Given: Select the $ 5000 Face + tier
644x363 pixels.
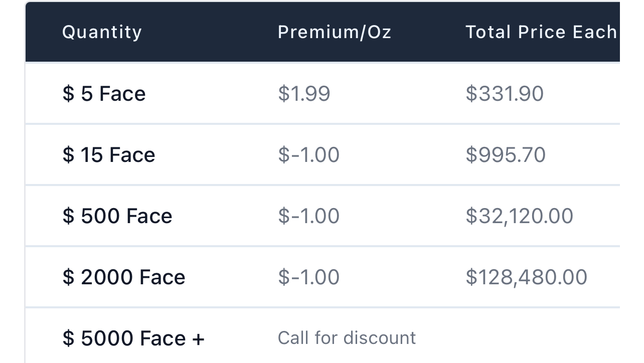Looking at the screenshot, I should pyautogui.click(x=133, y=338).
